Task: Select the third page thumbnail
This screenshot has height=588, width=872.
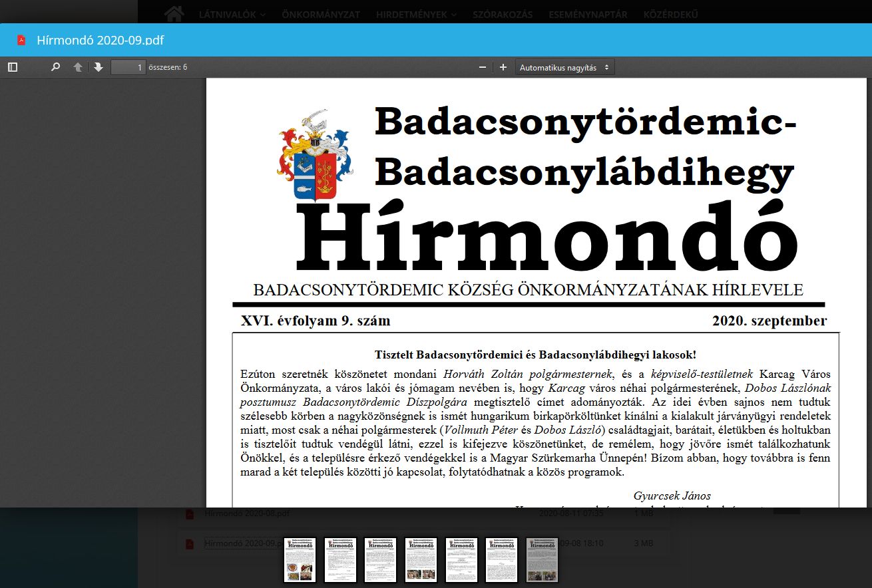Action: (381, 560)
